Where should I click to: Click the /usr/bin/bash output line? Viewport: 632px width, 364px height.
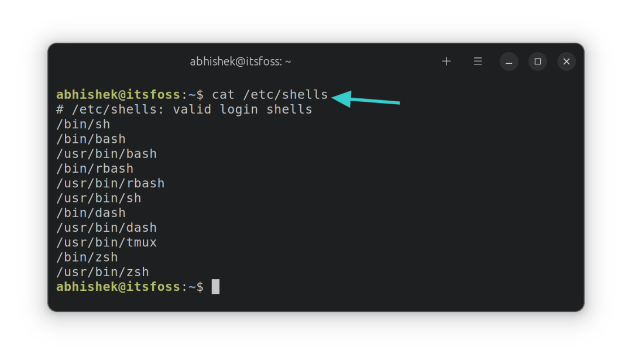coord(107,154)
